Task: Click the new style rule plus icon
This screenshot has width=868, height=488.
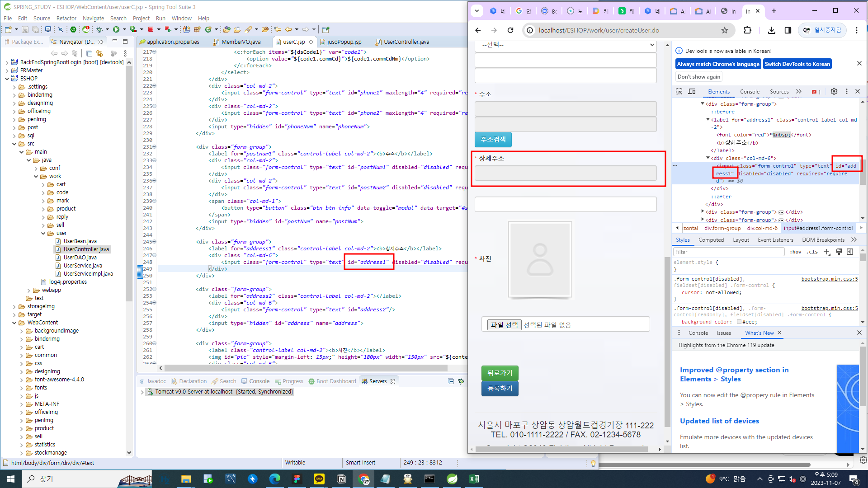Action: [x=826, y=252]
